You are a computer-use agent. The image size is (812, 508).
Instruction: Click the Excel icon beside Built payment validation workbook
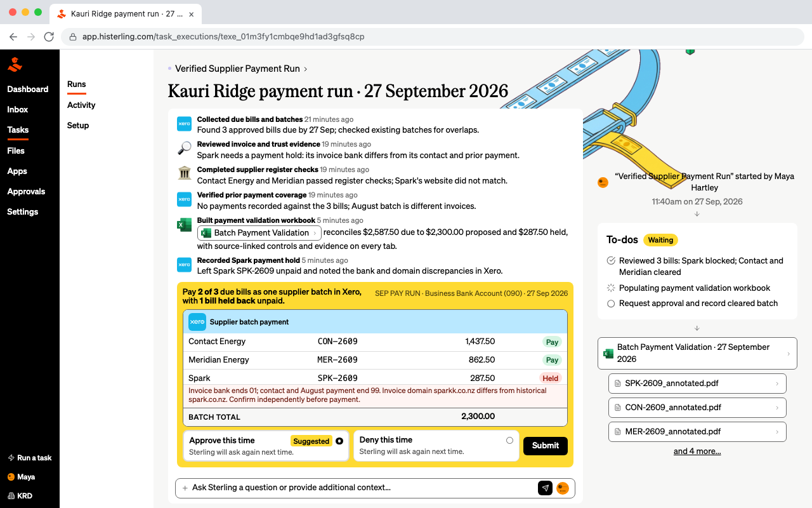click(184, 225)
